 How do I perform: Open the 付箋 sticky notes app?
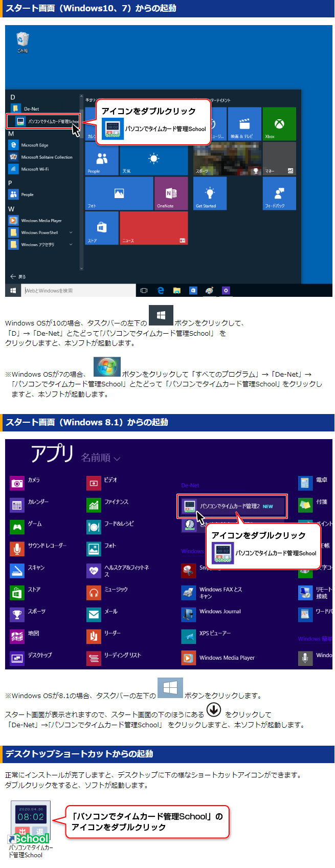[314, 505]
